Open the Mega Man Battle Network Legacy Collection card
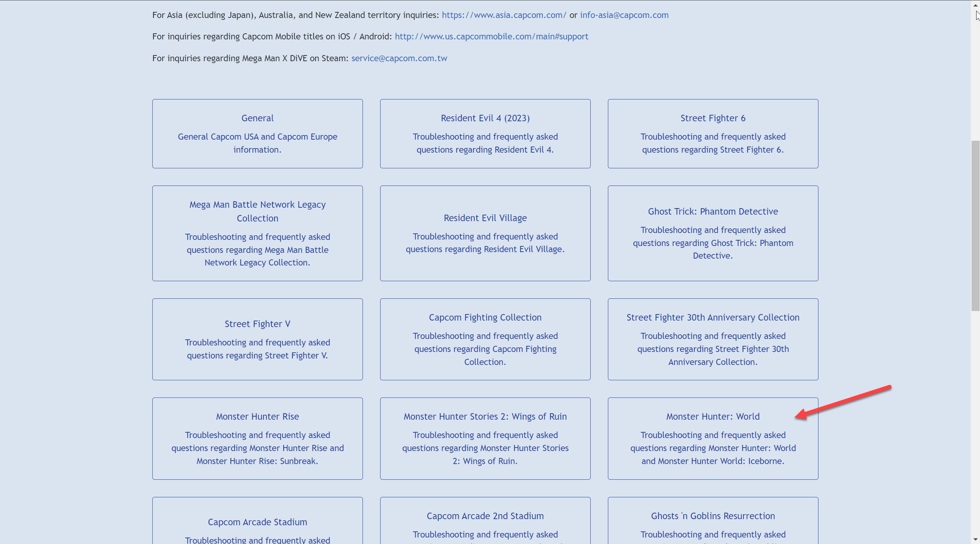The height and width of the screenshot is (544, 980). point(257,233)
